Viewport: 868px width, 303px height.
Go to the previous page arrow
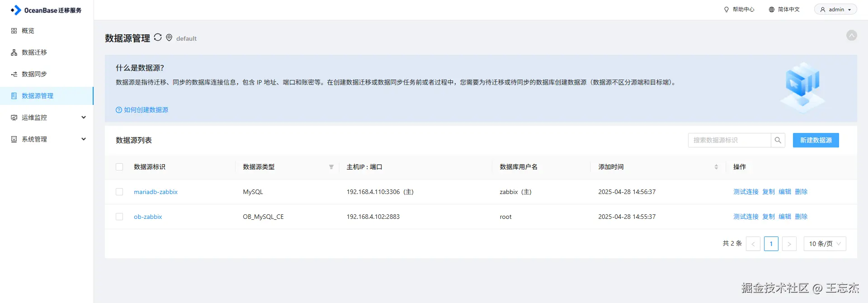[x=753, y=244]
